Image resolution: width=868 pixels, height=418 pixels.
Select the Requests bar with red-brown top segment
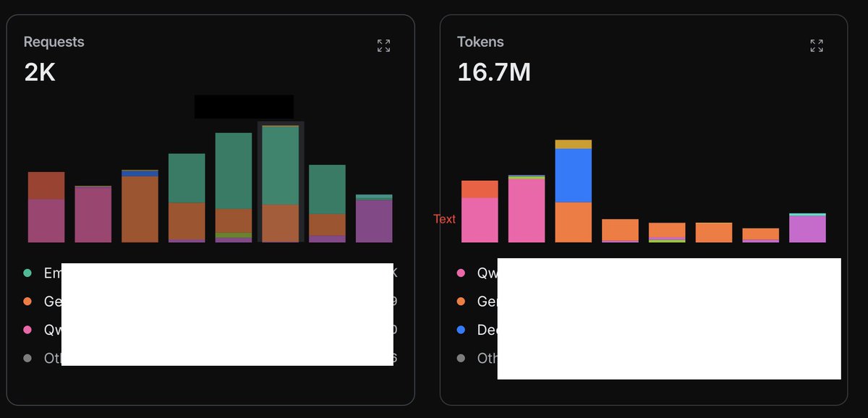pyautogui.click(x=46, y=207)
